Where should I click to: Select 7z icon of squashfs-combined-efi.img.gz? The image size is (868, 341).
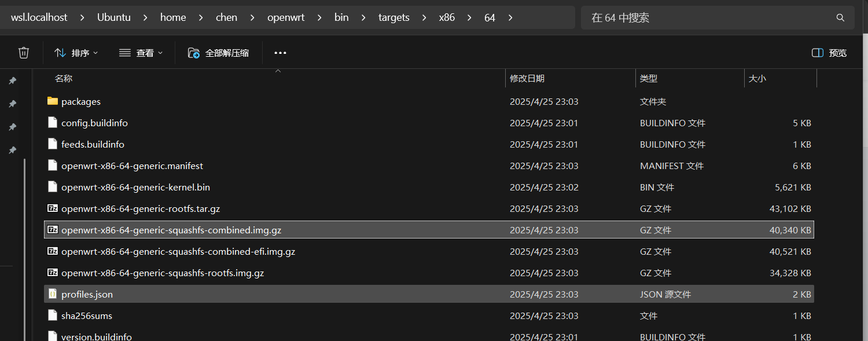[53, 251]
